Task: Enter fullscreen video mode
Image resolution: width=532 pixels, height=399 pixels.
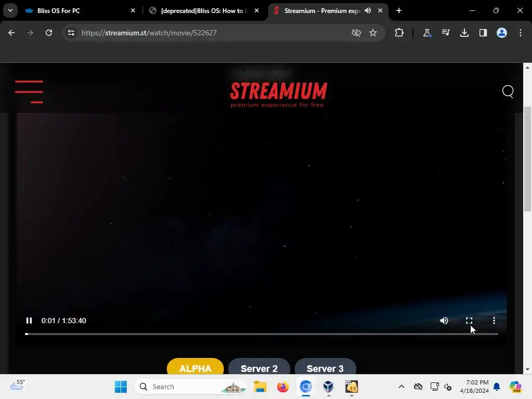Action: [469, 321]
